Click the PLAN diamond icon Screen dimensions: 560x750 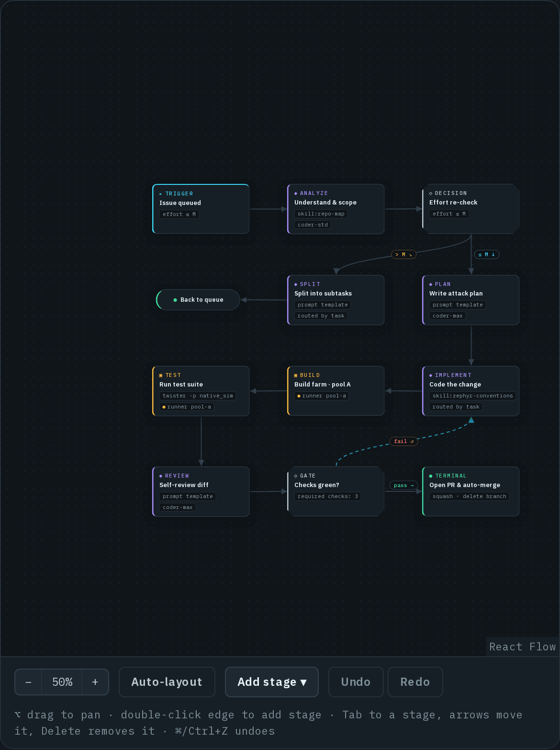tap(431, 284)
